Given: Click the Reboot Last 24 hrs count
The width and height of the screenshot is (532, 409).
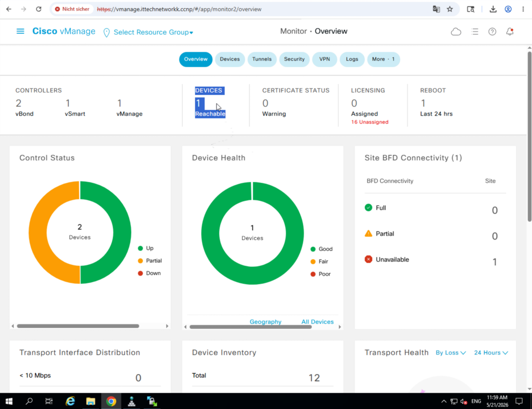Looking at the screenshot, I should (x=423, y=103).
